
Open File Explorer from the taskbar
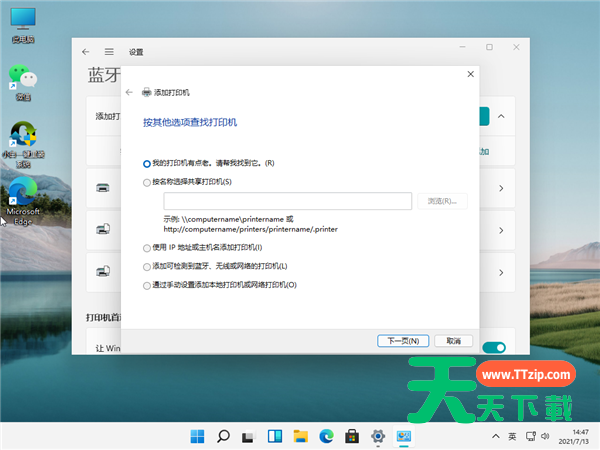[301, 436]
